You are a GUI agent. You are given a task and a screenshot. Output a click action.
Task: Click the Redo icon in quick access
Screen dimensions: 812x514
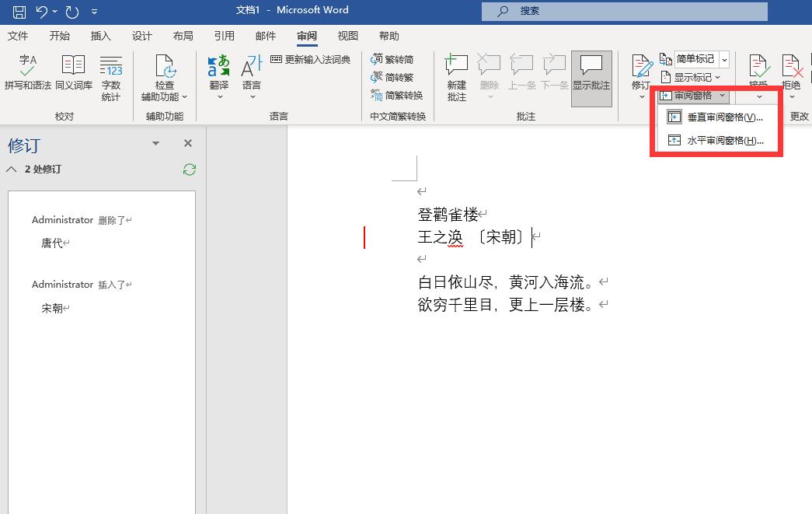click(x=72, y=12)
